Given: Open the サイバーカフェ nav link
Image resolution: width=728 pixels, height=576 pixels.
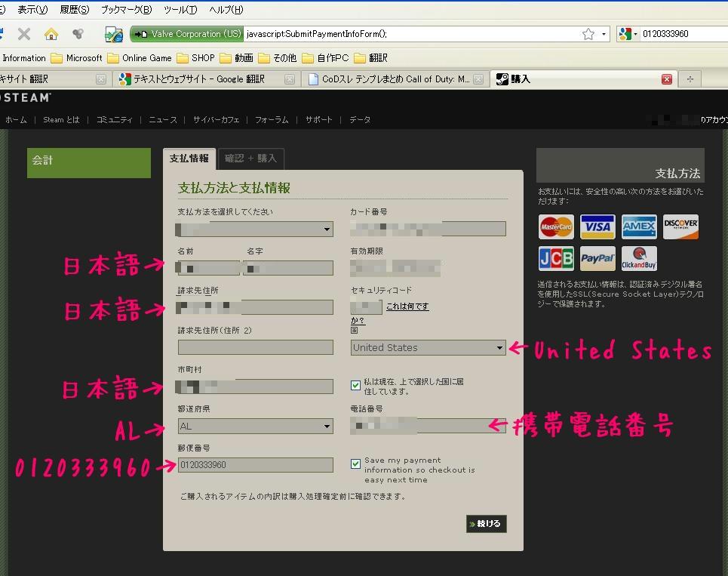Looking at the screenshot, I should pyautogui.click(x=216, y=120).
